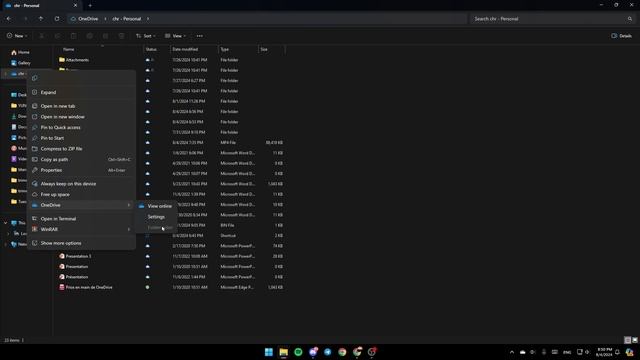640x360 pixels.
Task: Open Chrome from the taskbar
Action: point(342,352)
